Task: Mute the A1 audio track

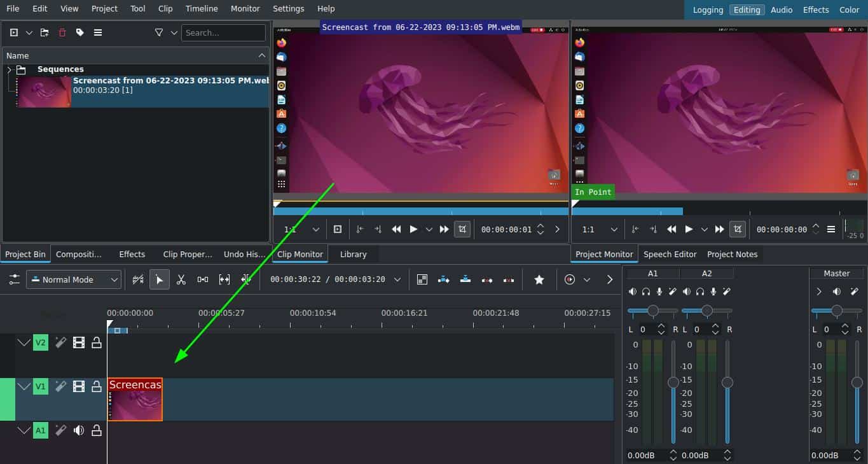Action: [79, 430]
